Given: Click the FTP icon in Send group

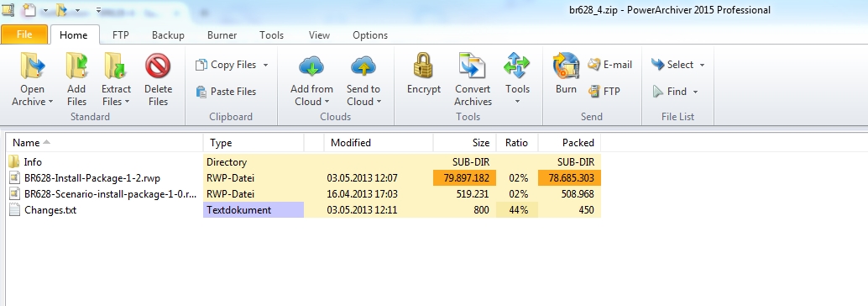Looking at the screenshot, I should click(594, 92).
